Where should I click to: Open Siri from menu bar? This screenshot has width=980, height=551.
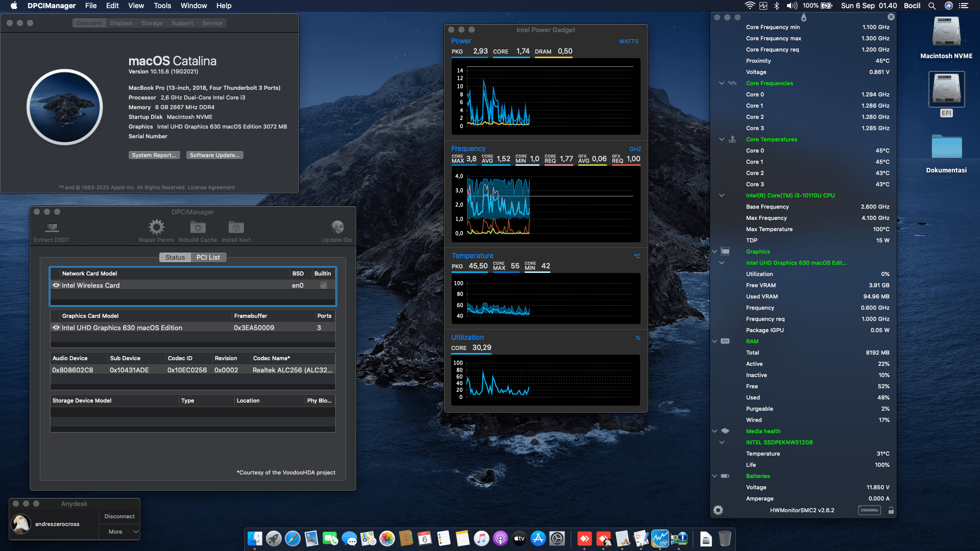(949, 6)
